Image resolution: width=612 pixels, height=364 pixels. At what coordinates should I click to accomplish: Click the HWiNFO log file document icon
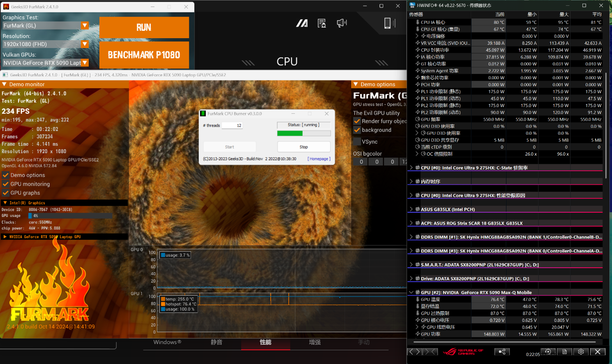[x=565, y=352]
